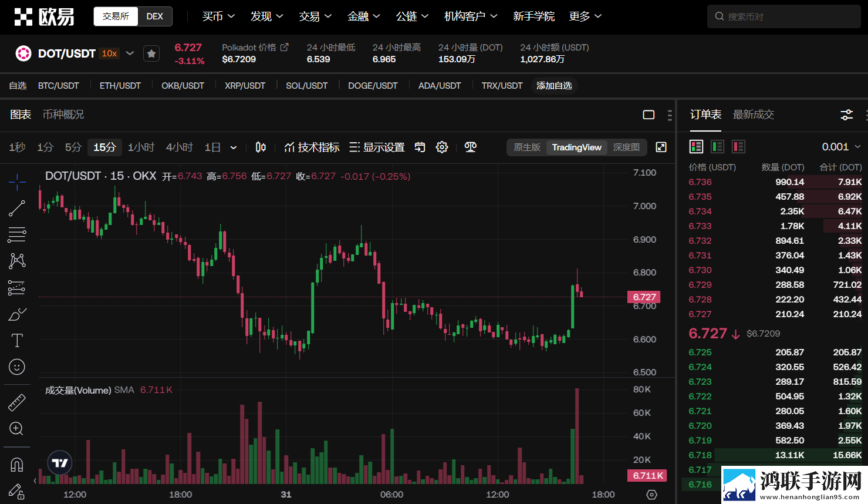Image resolution: width=868 pixels, height=504 pixels.
Task: Switch to DEX mode
Action: [x=155, y=16]
